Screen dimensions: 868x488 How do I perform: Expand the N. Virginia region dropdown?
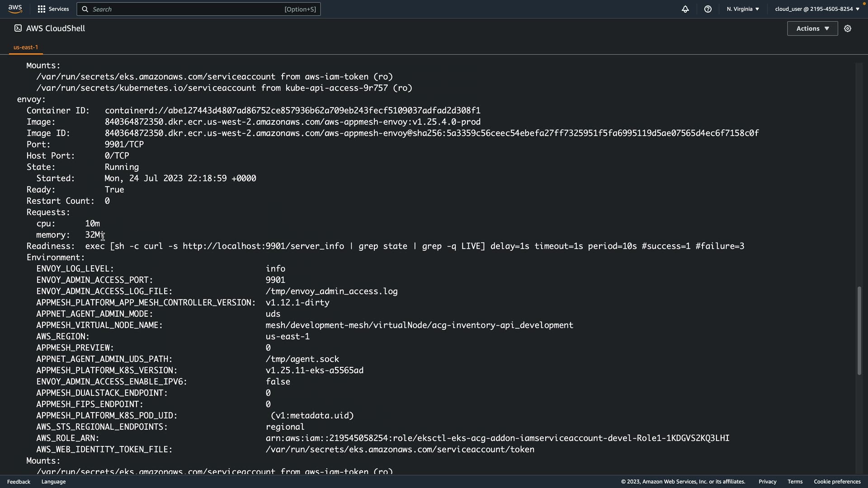(x=743, y=9)
